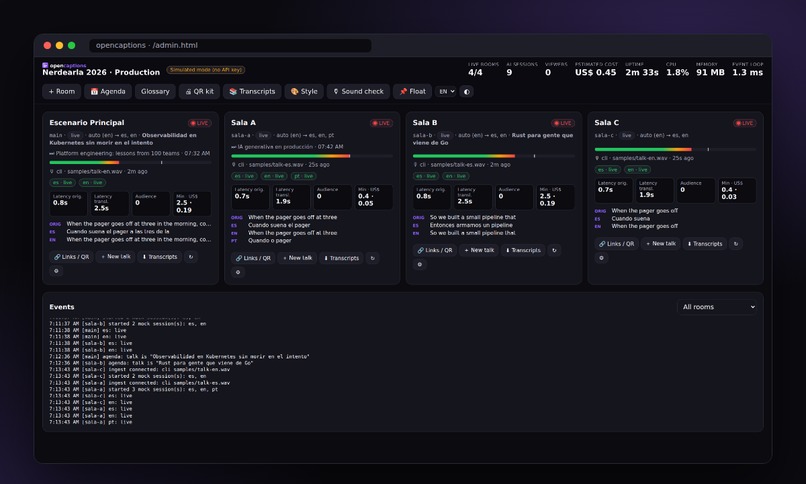Viewport: 806px width, 484px height.
Task: Download Transcripts for Sala A
Action: [341, 258]
